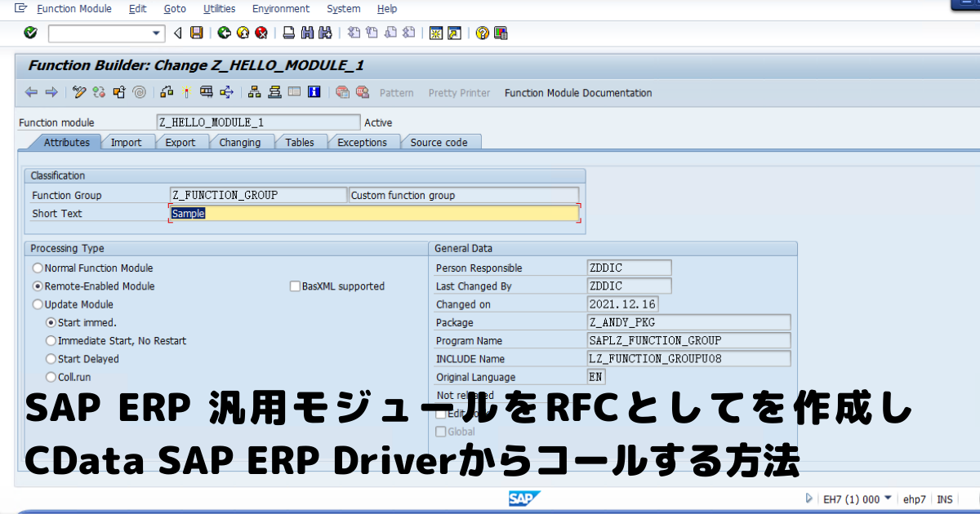Click the Back arrow icon in the standard toolbar
The height and width of the screenshot is (514, 980).
[x=177, y=33]
